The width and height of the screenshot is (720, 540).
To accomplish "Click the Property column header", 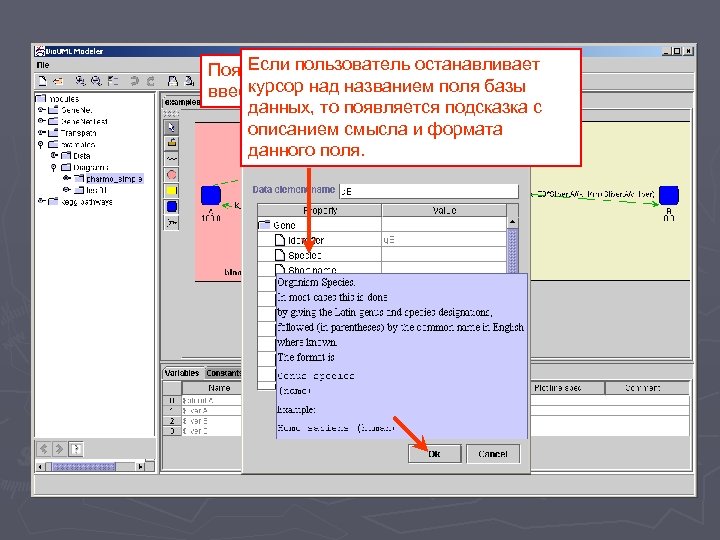I will (x=320, y=210).
